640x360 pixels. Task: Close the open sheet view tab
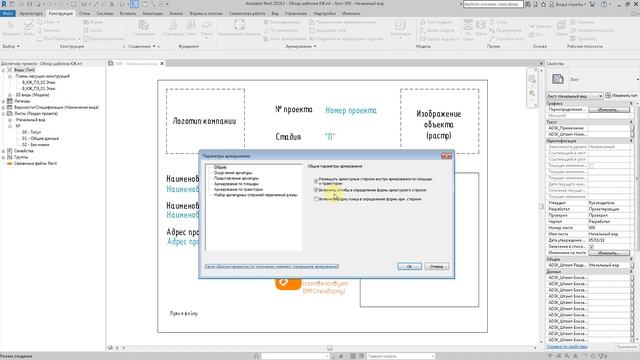click(162, 64)
